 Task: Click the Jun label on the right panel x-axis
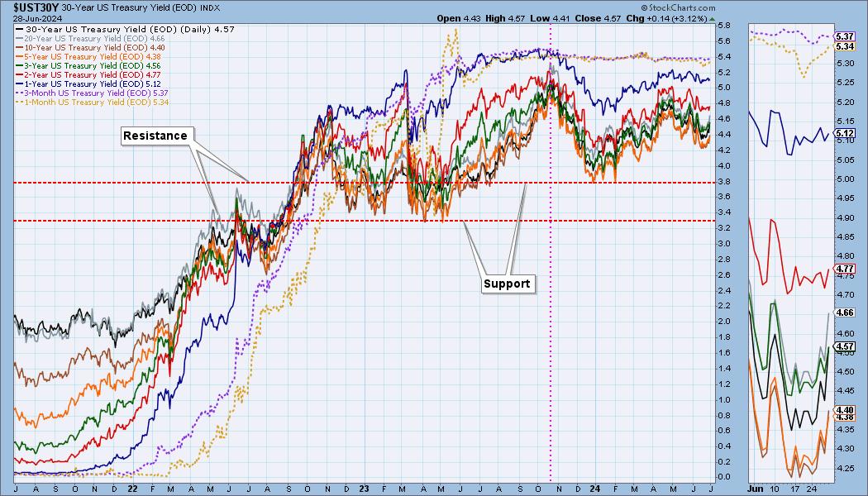[755, 489]
